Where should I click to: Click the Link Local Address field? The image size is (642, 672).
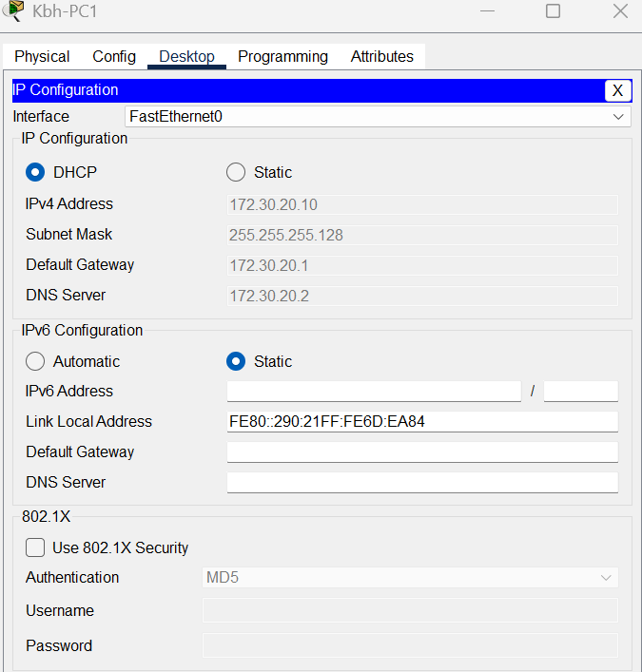coord(422,422)
